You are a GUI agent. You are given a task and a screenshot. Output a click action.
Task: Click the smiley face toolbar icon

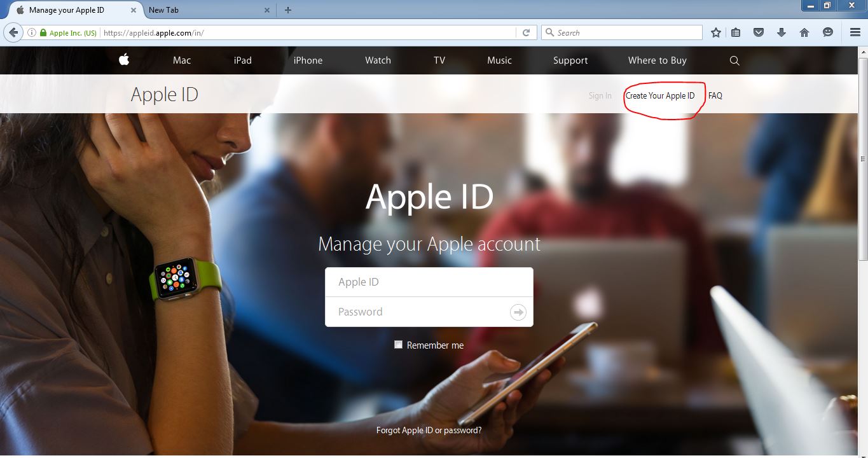(x=828, y=32)
